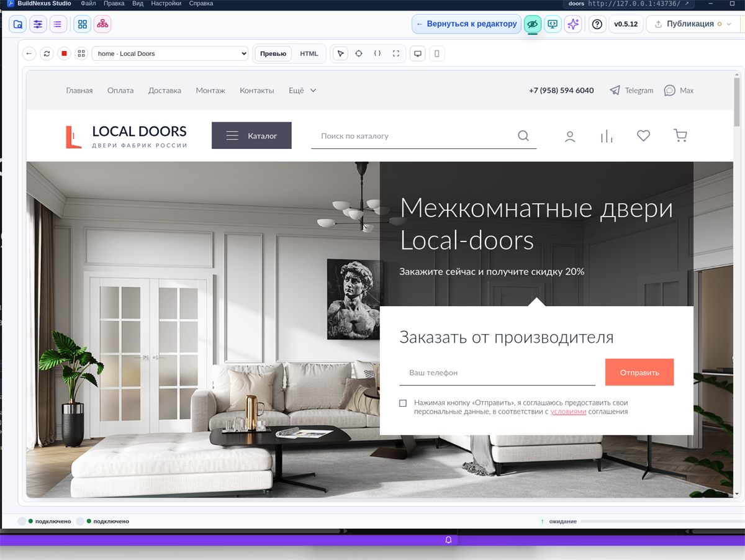Image resolution: width=745 pixels, height=560 pixels.
Task: Click the Оплата nav link
Action: pyautogui.click(x=120, y=91)
